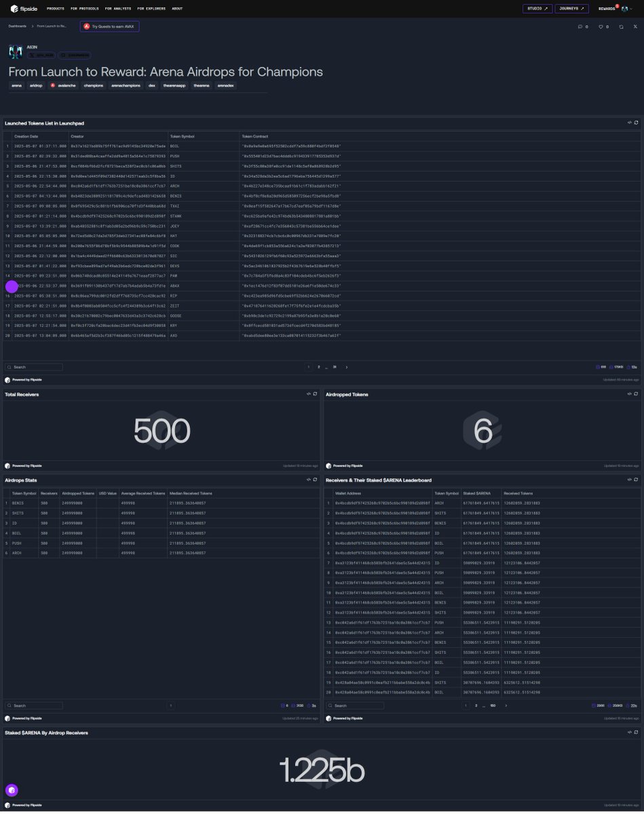This screenshot has height=814, width=644.
Task: Click the STANK token symbol cell
Action: tap(204, 216)
